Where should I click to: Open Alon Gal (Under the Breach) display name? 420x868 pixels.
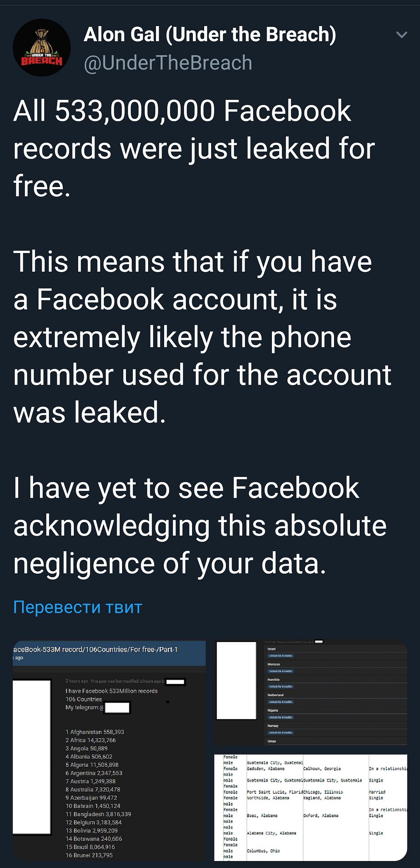[210, 34]
